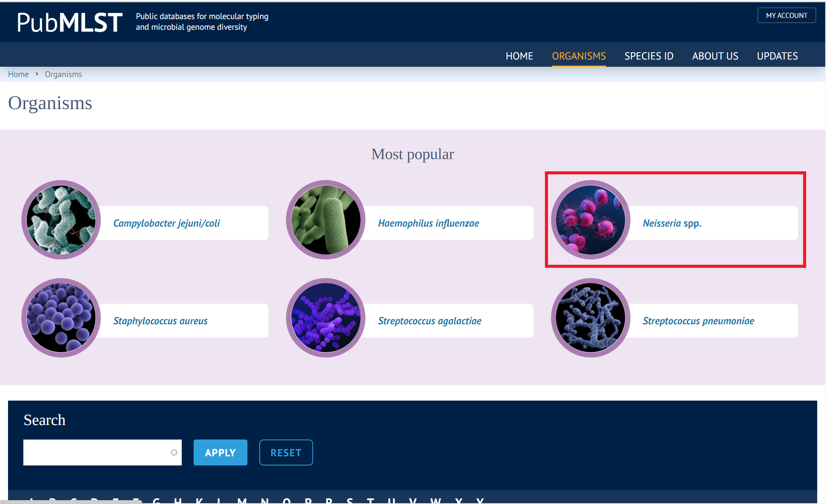Click the Neisseria spp. circular image
This screenshot has width=826, height=504.
[591, 220]
